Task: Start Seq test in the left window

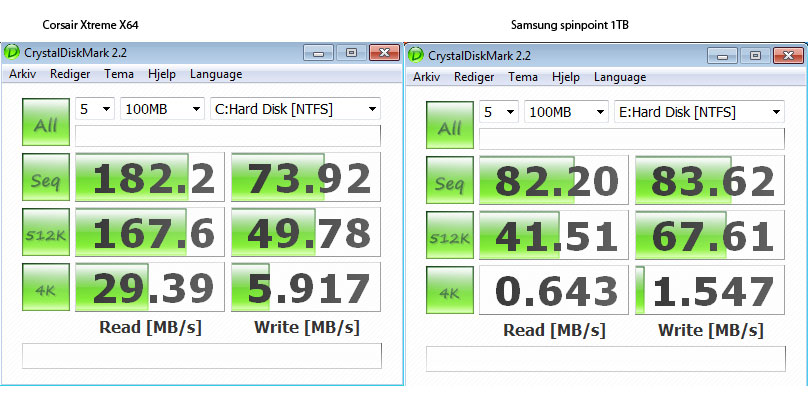Action: coord(46,177)
